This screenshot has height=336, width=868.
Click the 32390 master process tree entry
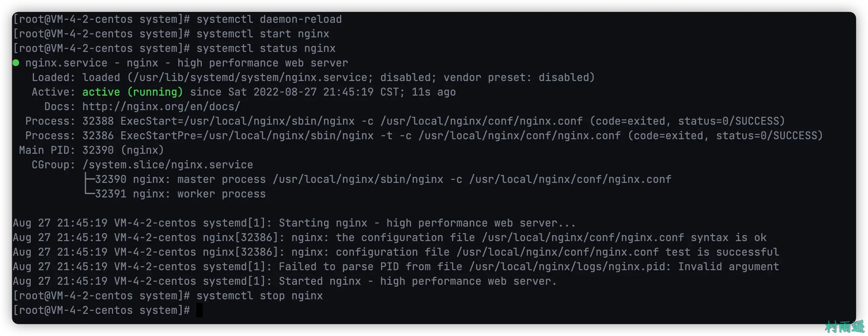[x=383, y=180]
